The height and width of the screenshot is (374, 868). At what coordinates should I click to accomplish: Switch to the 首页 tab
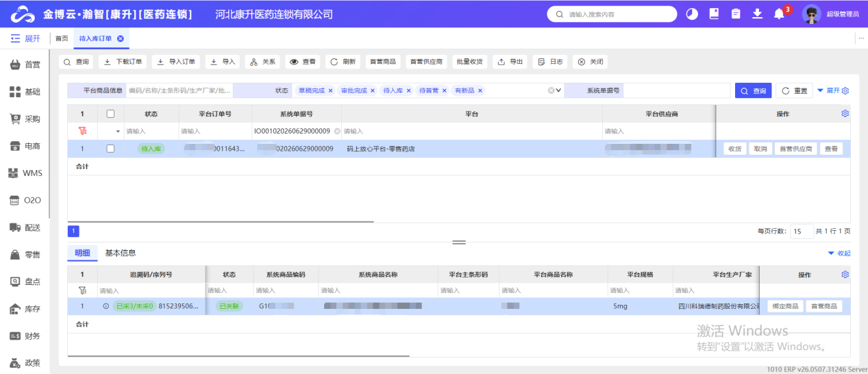62,38
